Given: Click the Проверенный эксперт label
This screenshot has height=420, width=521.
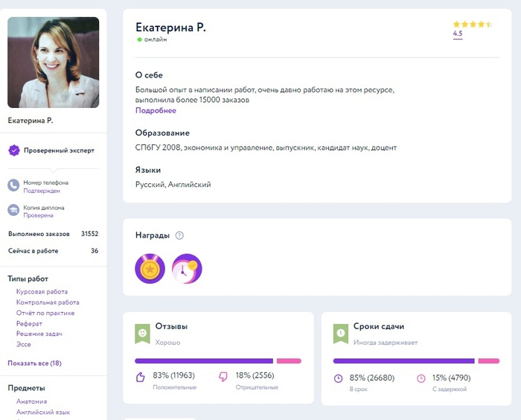Looking at the screenshot, I should [x=59, y=150].
